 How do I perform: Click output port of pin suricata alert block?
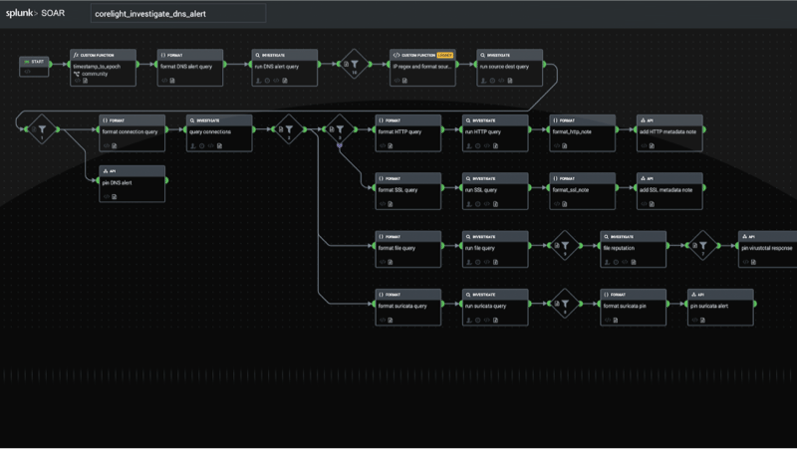click(x=755, y=304)
